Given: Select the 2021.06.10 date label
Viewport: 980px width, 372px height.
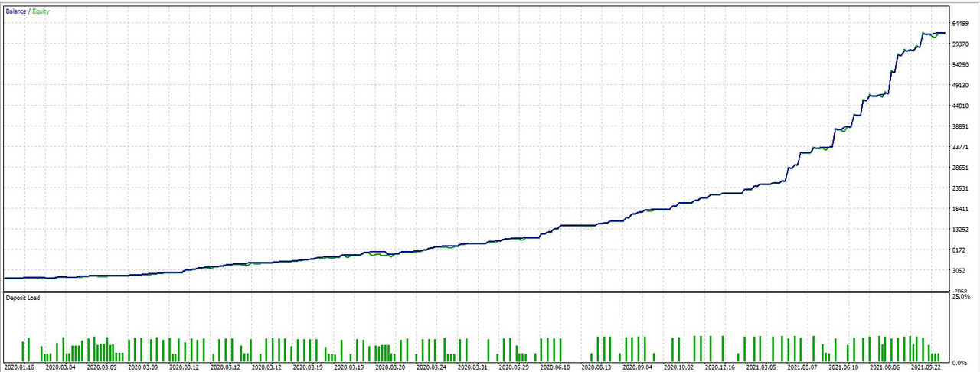Looking at the screenshot, I should (x=845, y=368).
